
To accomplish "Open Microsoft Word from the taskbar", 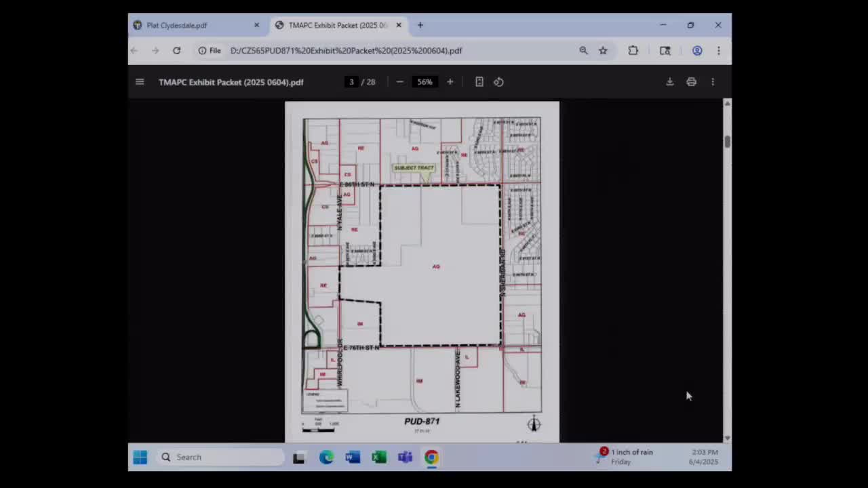I will 353,457.
